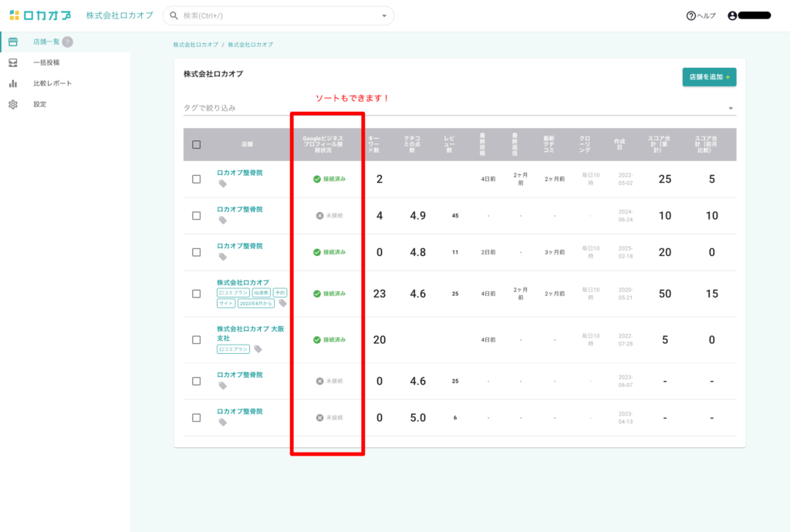Sort by 最終返信 column header
Image resolution: width=790 pixels, height=532 pixels.
click(515, 144)
